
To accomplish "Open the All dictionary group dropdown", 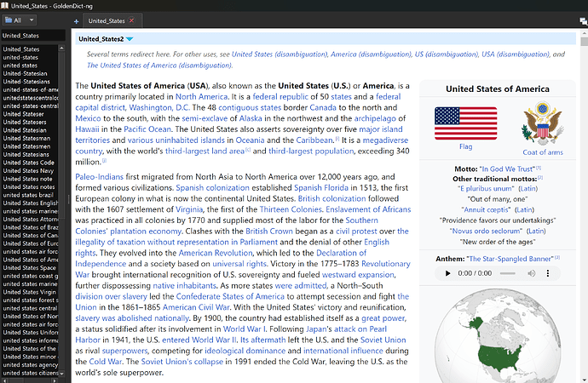I will point(23,19).
